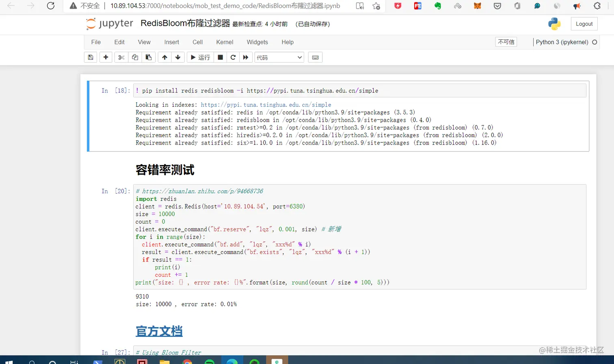The width and height of the screenshot is (614, 364).
Task: Click the Python logo in the header
Action: coord(554,24)
